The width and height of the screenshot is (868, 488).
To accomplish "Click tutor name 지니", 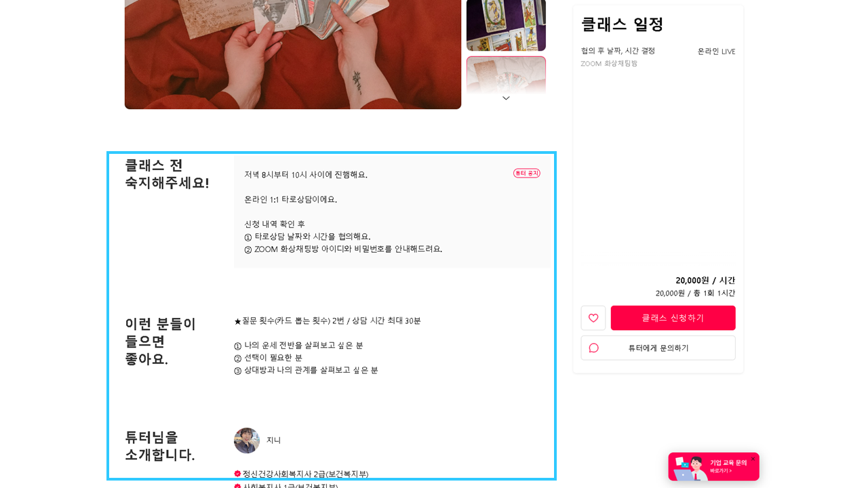I will (273, 441).
